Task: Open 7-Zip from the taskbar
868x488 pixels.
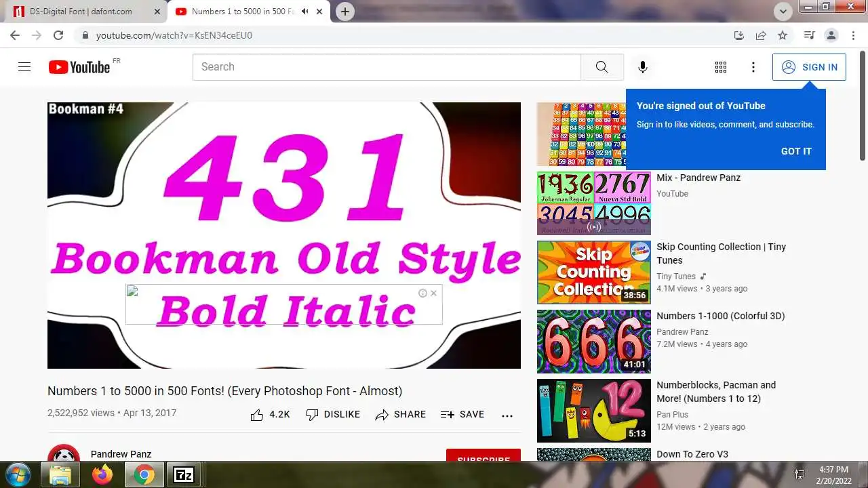Action: pyautogui.click(x=184, y=475)
